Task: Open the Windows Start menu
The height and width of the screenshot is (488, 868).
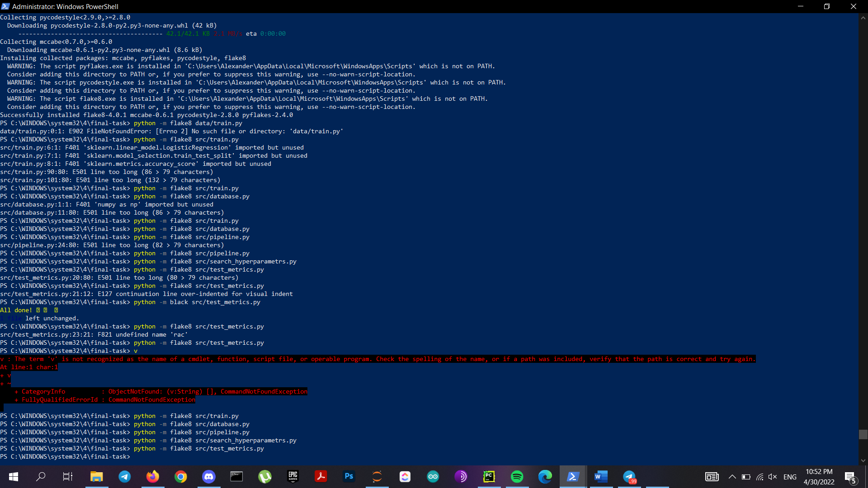Action: tap(14, 476)
